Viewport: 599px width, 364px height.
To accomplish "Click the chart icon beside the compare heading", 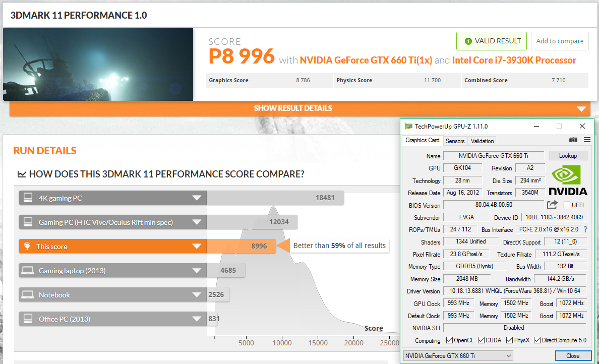I will tap(21, 174).
